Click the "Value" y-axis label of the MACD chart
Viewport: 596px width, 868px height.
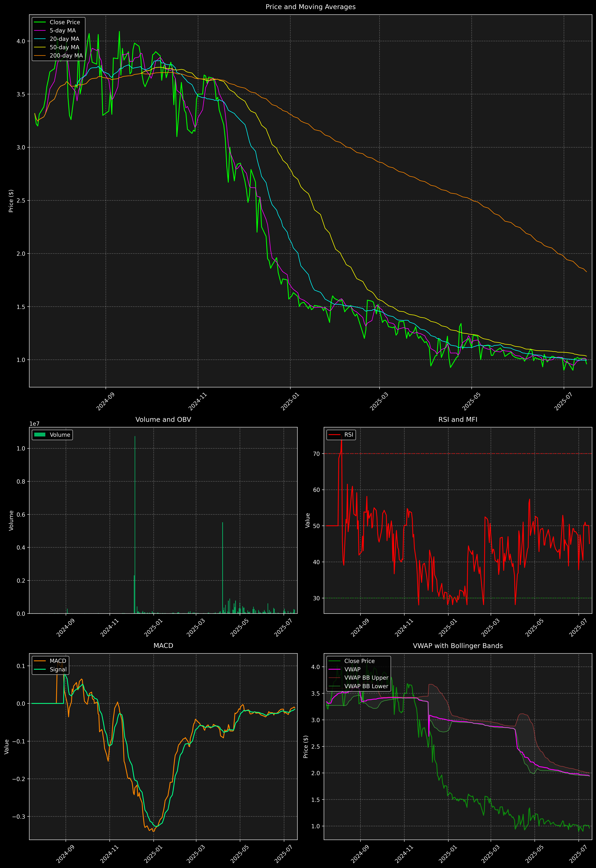(x=7, y=747)
